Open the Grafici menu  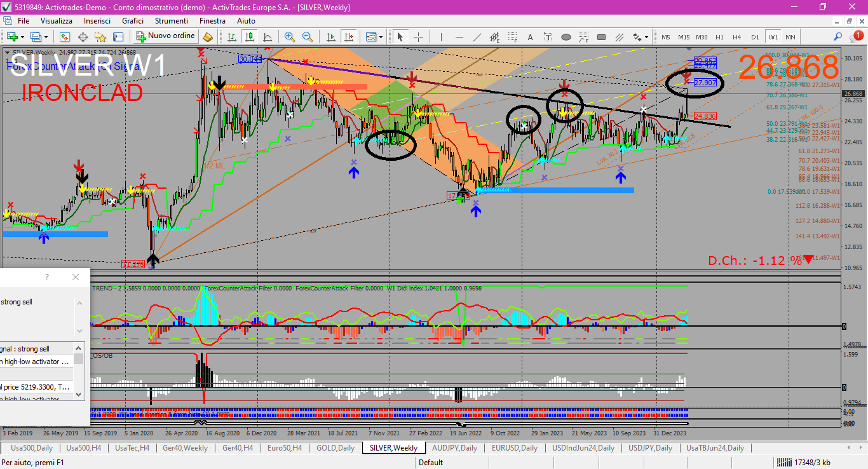pyautogui.click(x=133, y=21)
